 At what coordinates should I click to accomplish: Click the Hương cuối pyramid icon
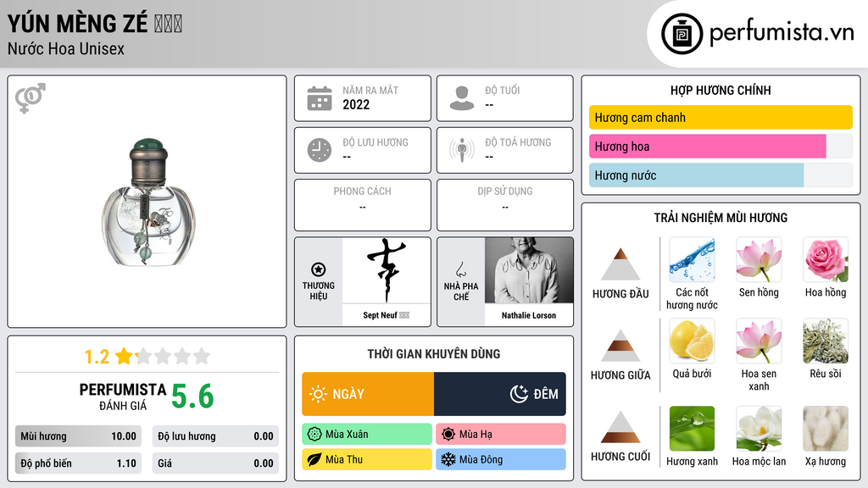point(620,427)
